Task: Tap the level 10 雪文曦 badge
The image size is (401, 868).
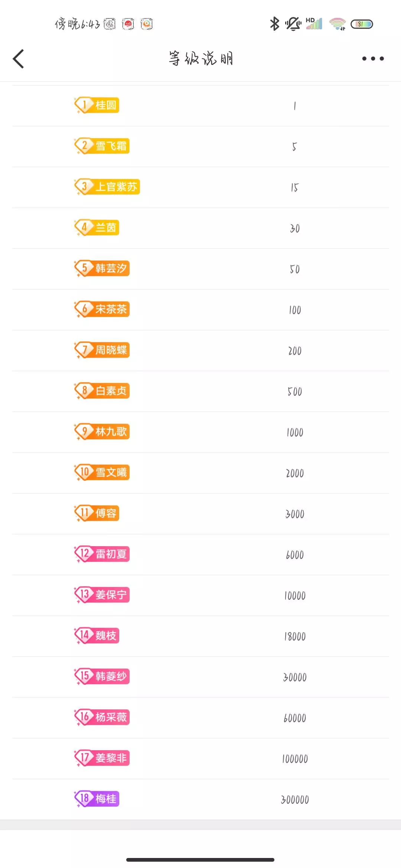Action: pos(102,472)
